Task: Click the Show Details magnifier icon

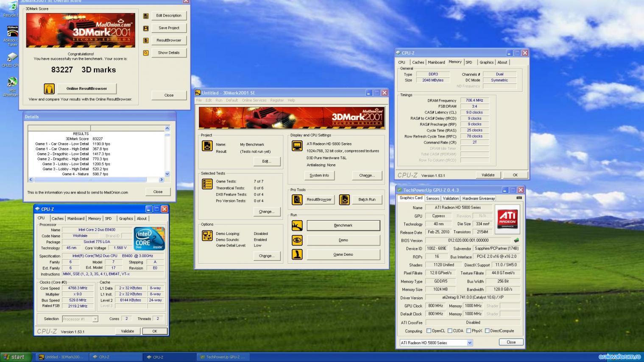Action: point(146,53)
